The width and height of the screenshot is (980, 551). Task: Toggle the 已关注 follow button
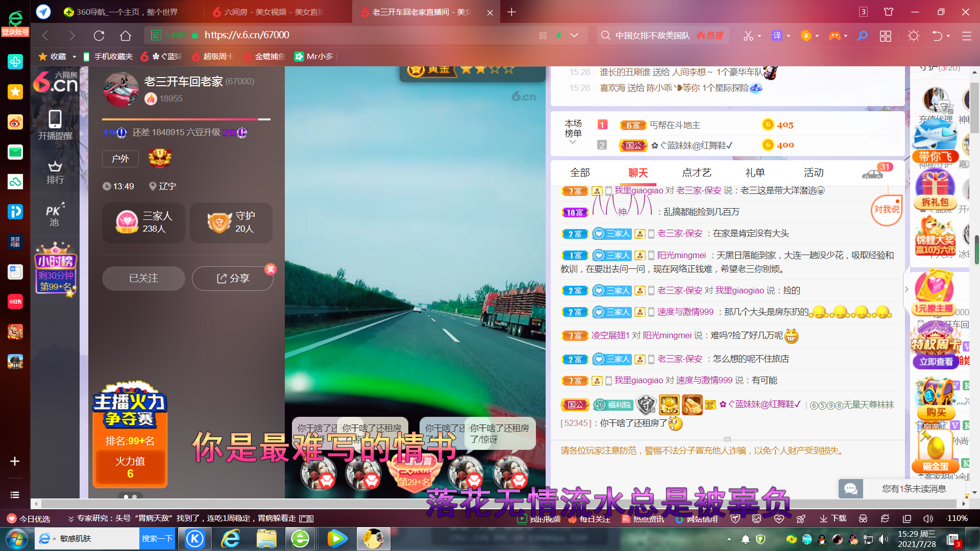(143, 279)
